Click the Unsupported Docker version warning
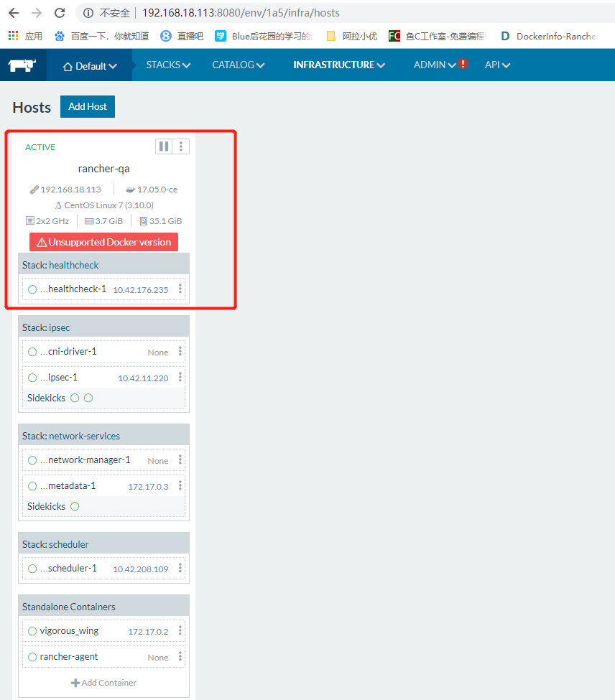 [103, 242]
